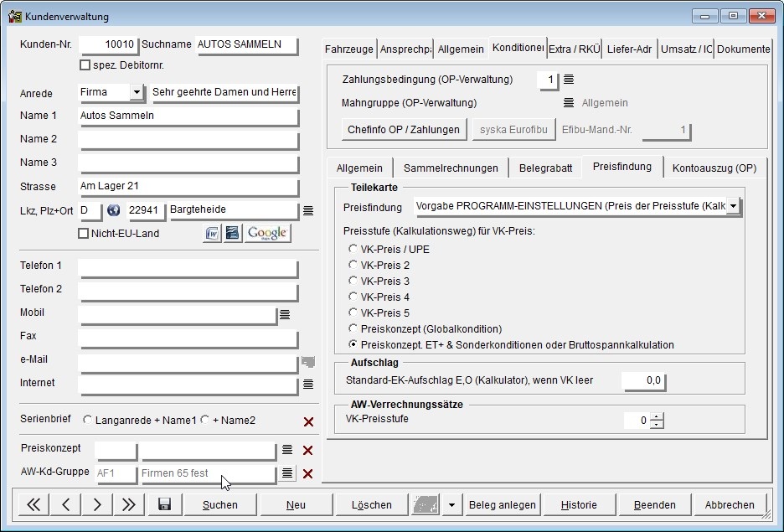Jump to the last customer record
The image size is (784, 532).
[128, 504]
